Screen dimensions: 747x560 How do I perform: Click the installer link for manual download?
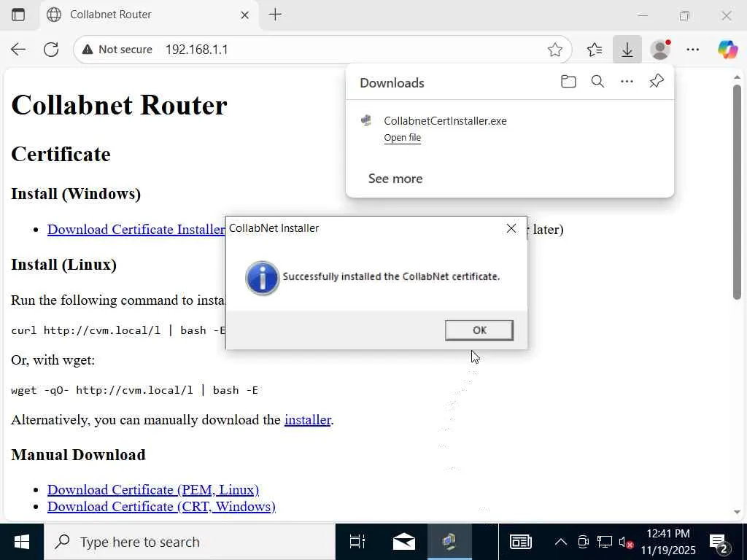click(x=308, y=420)
